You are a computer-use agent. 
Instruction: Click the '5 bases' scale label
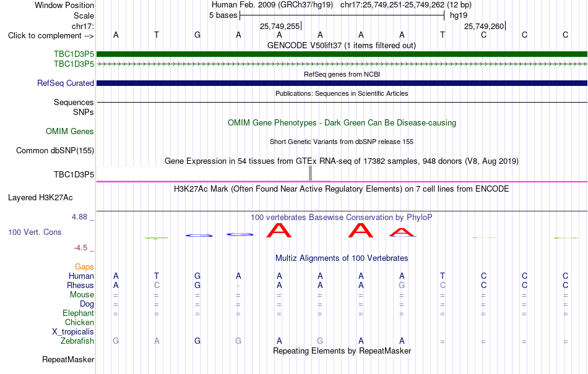pos(223,15)
